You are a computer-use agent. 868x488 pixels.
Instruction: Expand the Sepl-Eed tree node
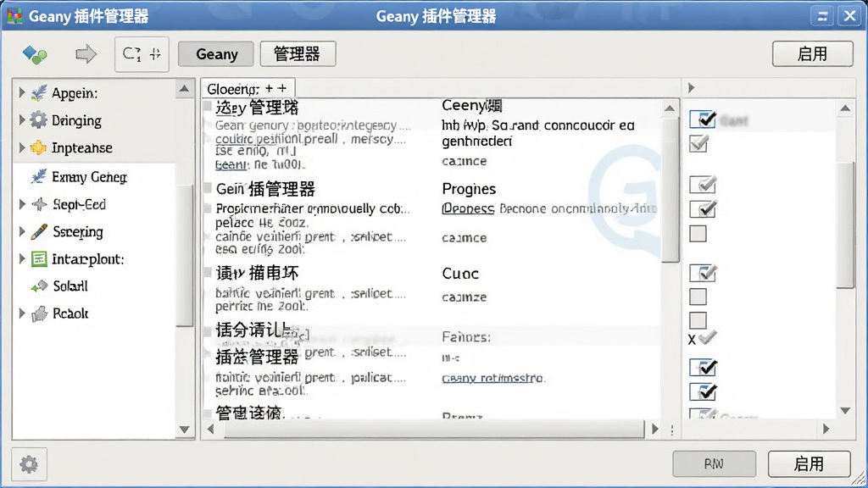(22, 204)
